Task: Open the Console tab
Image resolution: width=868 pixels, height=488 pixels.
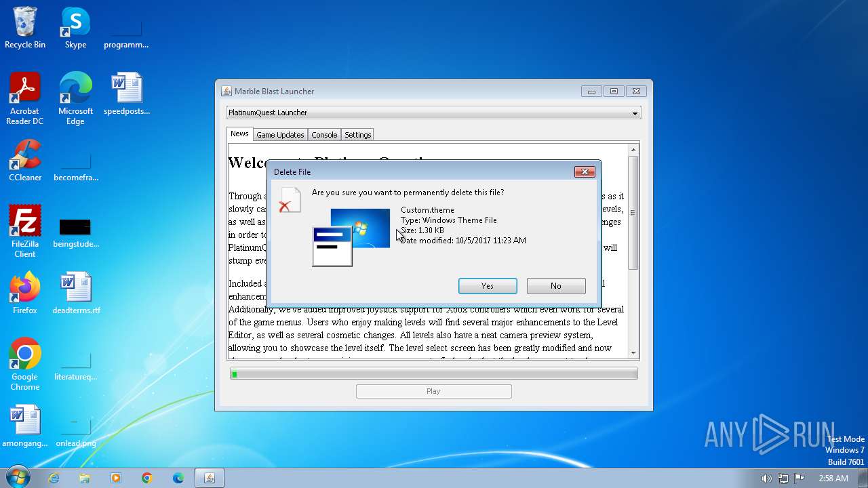Action: 324,135
